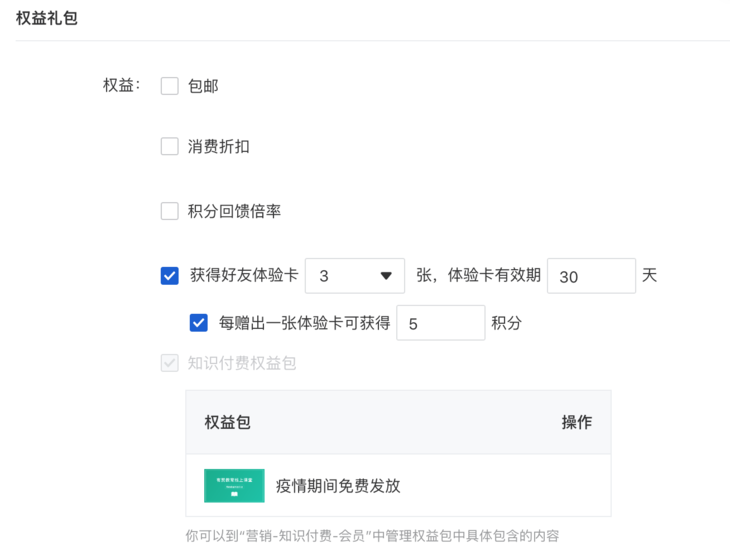Image resolution: width=730 pixels, height=555 pixels.
Task: Click the 权益礼包 section title
Action: pos(47,18)
